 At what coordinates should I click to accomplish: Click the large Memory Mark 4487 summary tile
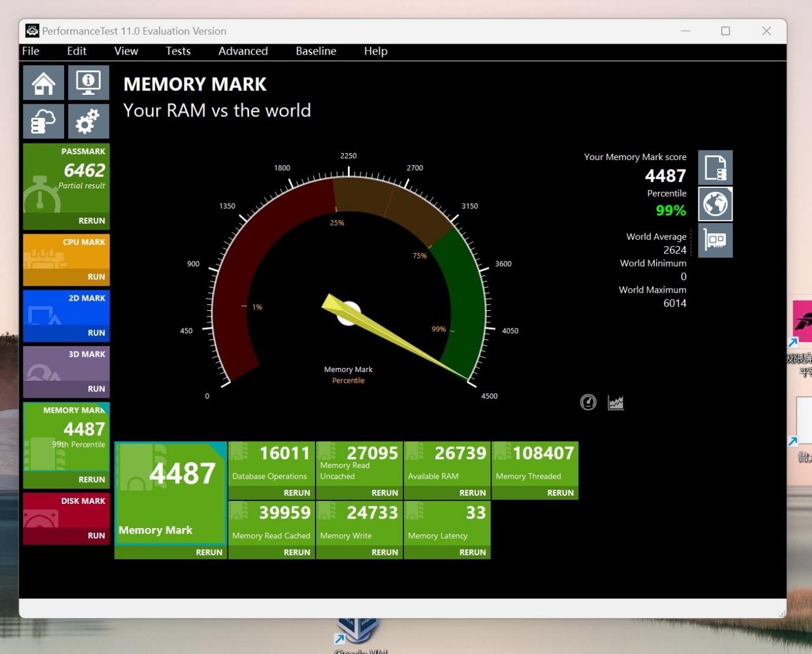pyautogui.click(x=171, y=493)
